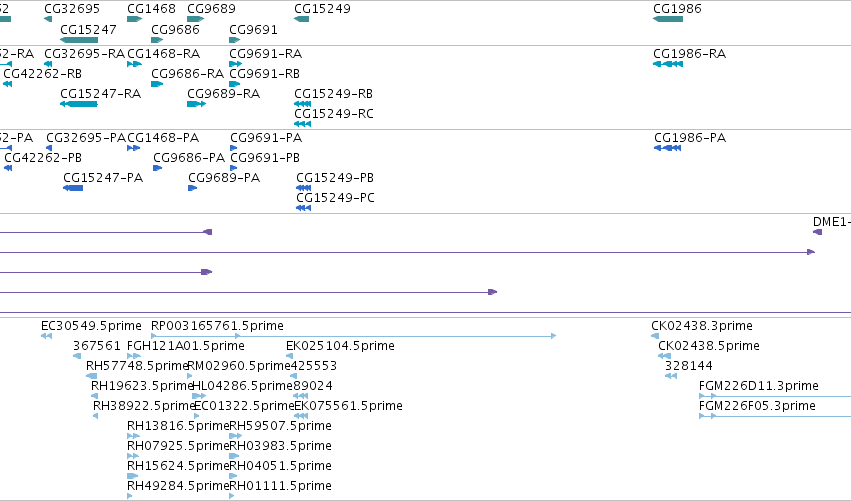
Task: Click the CG32695 gene label
Action: coord(72,9)
